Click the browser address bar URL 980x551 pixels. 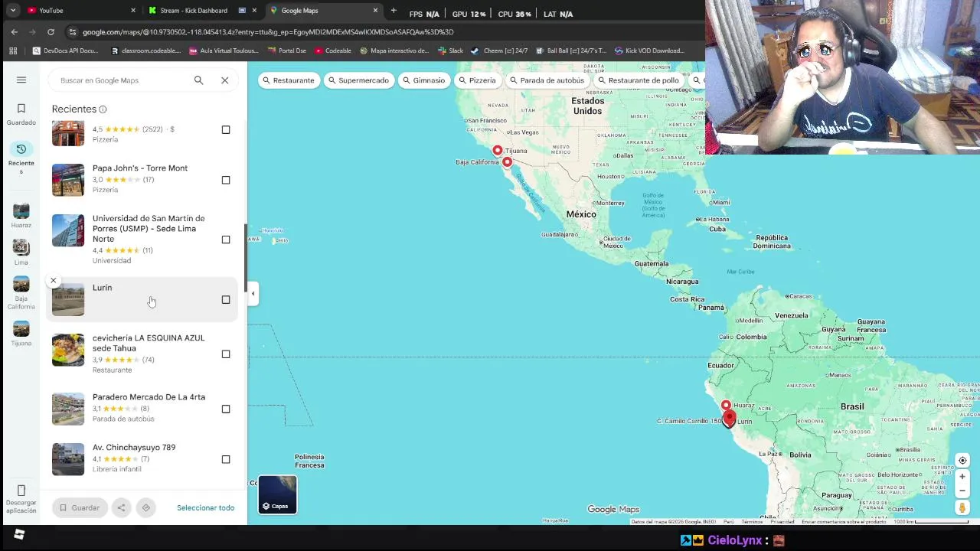click(x=268, y=32)
